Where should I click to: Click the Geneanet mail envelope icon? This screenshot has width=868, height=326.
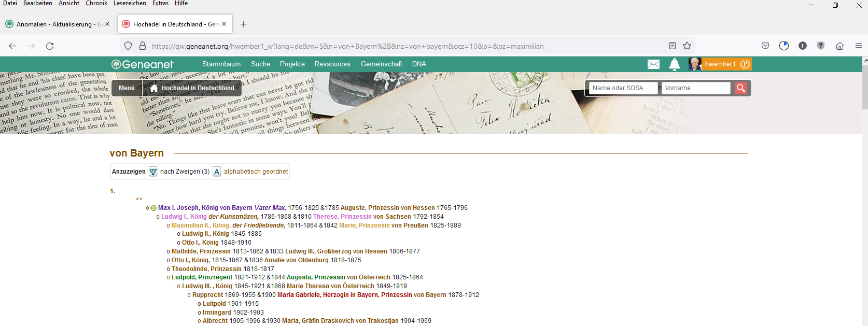point(653,64)
